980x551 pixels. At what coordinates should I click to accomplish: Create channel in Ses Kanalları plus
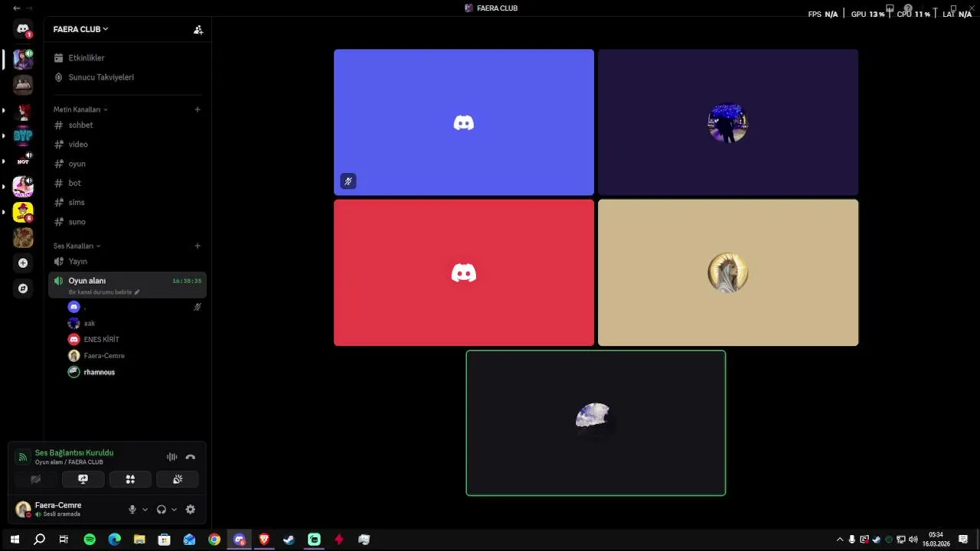click(x=198, y=246)
